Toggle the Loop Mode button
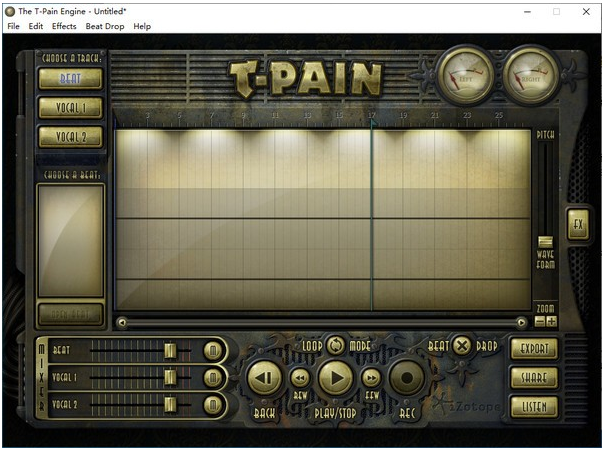The image size is (606, 454). tap(335, 345)
